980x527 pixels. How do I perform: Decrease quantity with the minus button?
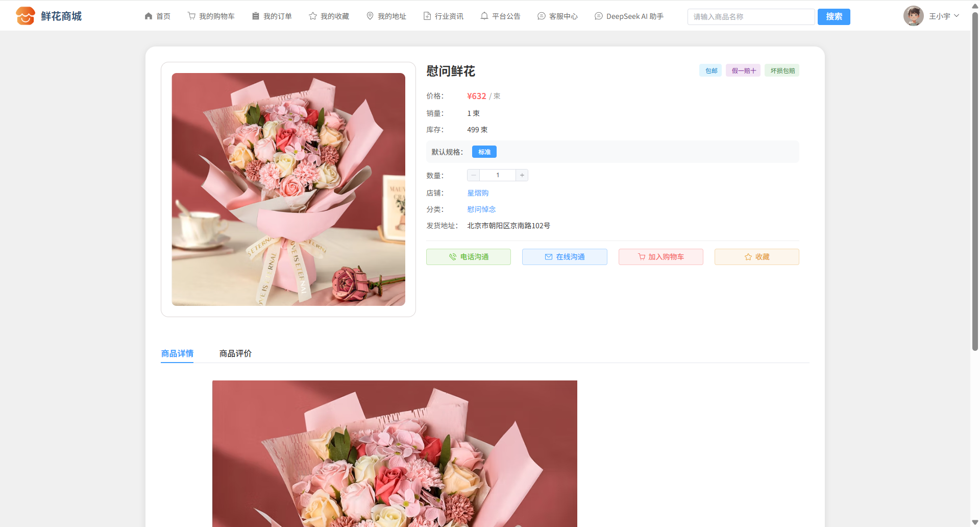click(474, 175)
